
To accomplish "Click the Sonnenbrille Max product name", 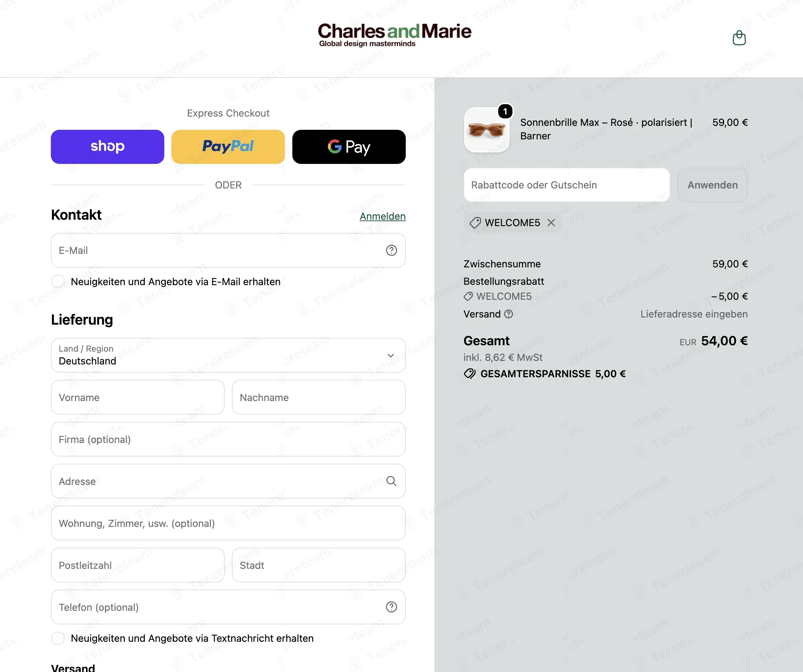I will coord(606,129).
